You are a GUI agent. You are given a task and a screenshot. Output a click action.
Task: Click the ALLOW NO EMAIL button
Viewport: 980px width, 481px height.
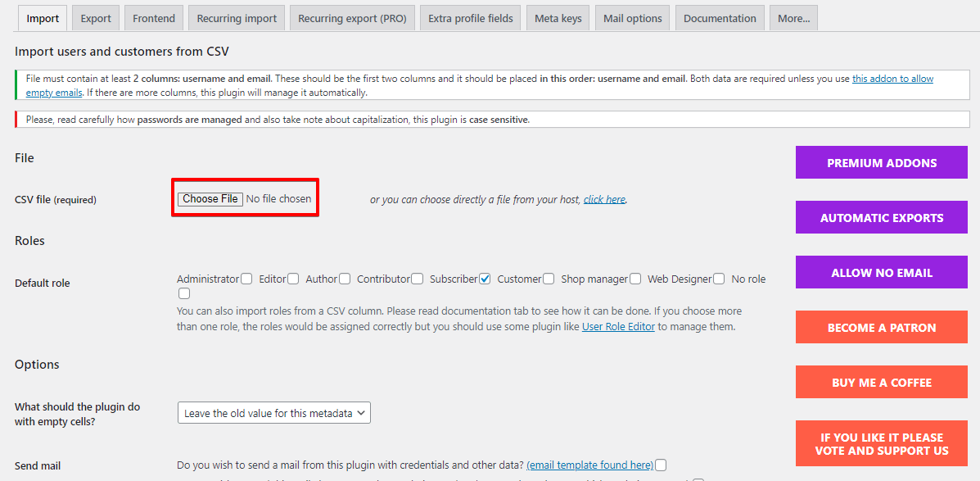tap(881, 272)
